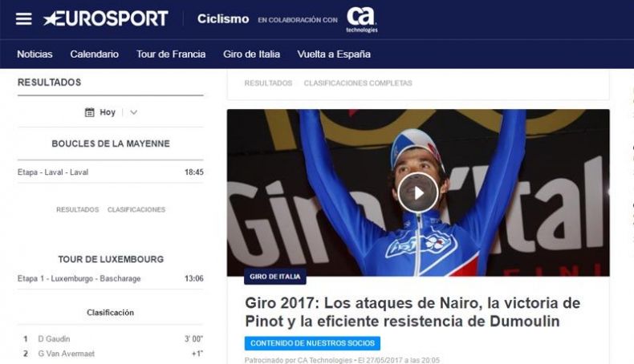Play the Giro de Italia video

(418, 192)
